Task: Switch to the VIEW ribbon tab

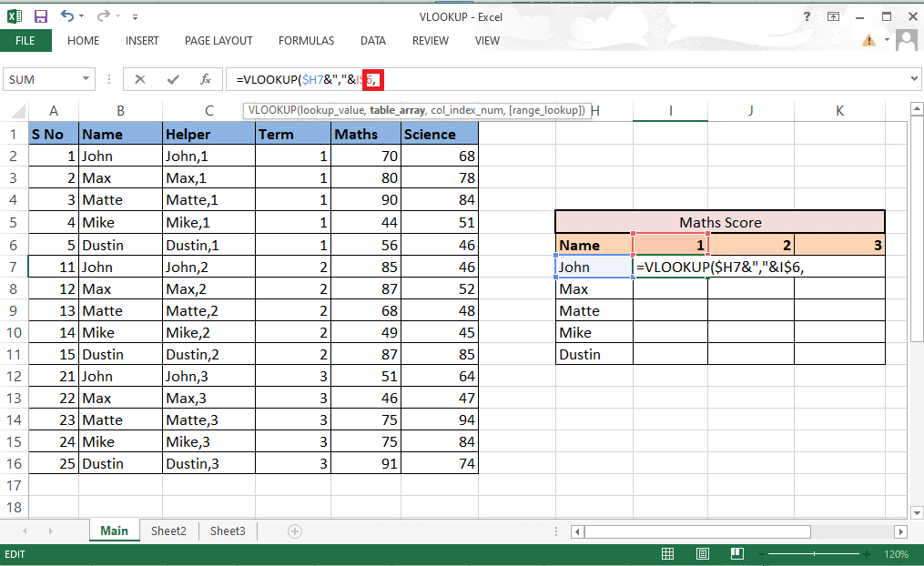Action: [x=487, y=41]
